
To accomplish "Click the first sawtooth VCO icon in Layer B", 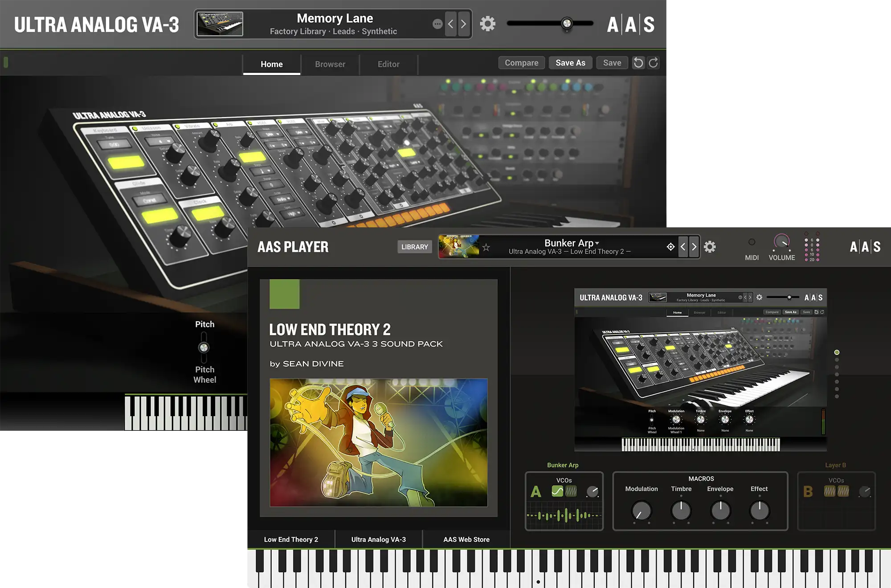I will click(x=830, y=491).
